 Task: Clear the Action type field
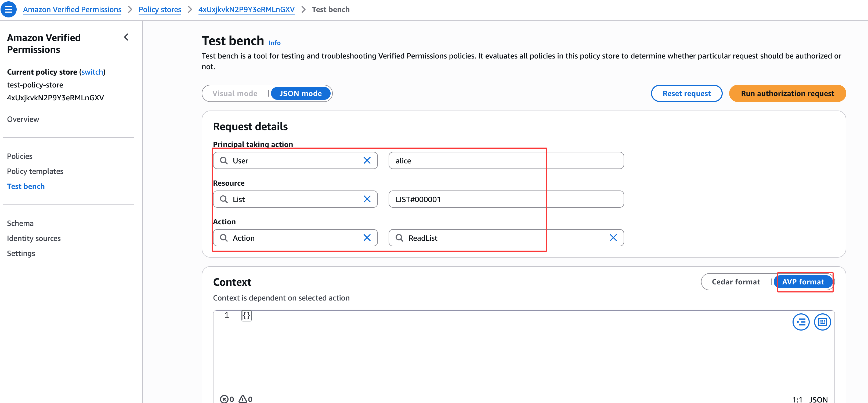coord(367,238)
